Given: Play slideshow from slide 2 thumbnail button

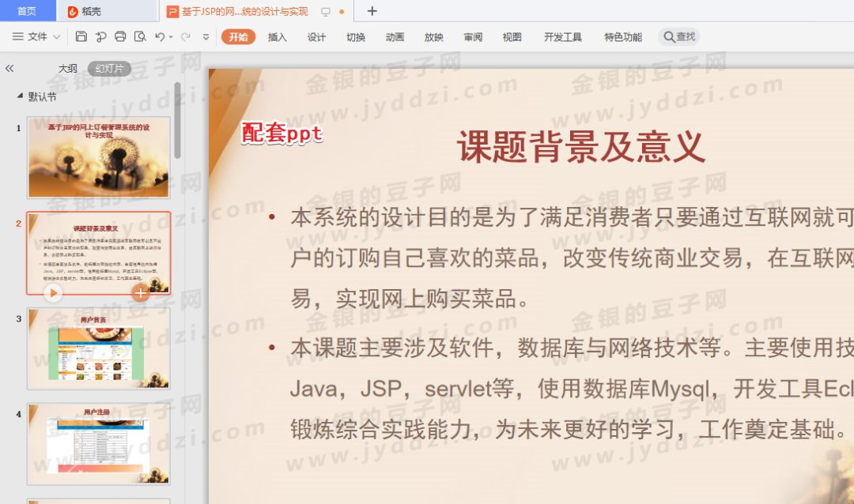Looking at the screenshot, I should (53, 293).
